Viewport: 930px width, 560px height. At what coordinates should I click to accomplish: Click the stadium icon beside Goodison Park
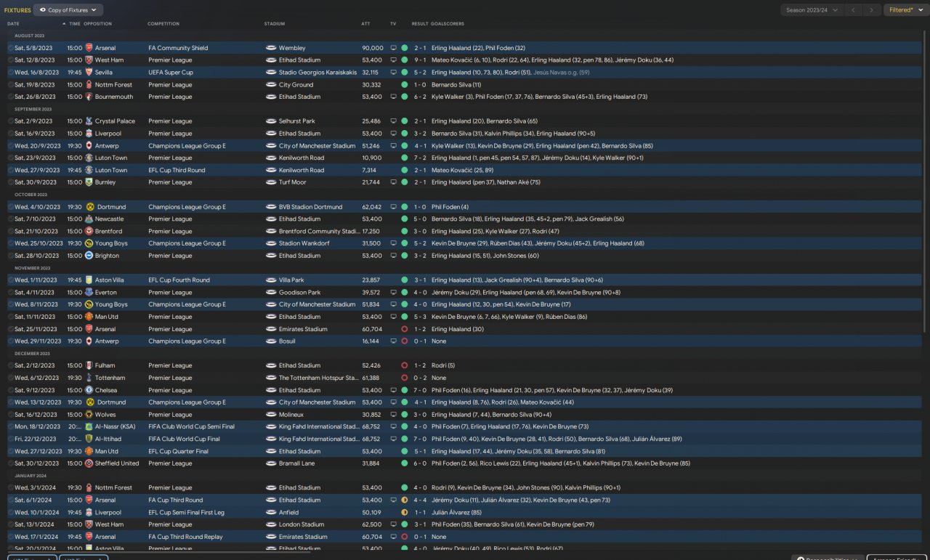[271, 292]
